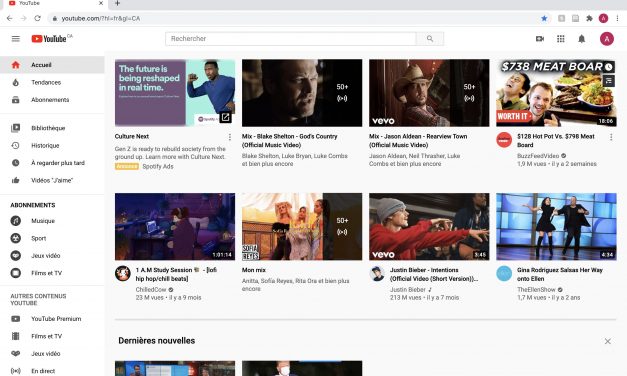Screen dimensions: 627x376
Task: Click TheEllenShow channel avatar
Action: 504,274
